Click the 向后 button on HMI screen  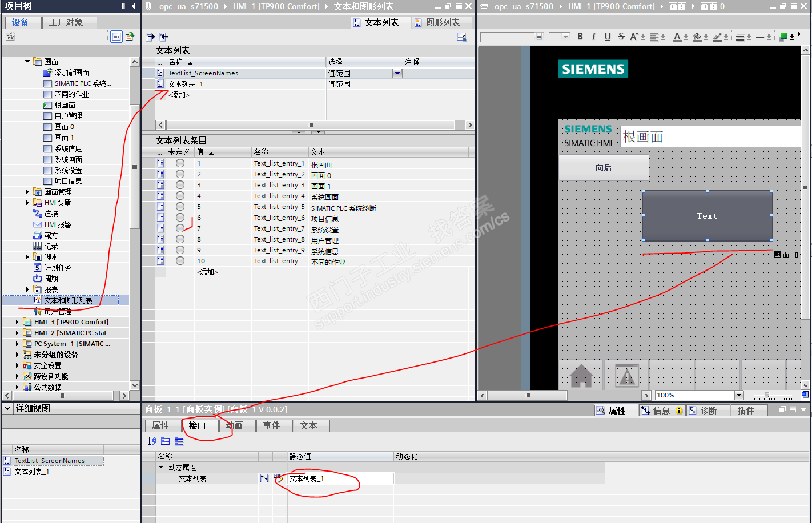(x=603, y=167)
